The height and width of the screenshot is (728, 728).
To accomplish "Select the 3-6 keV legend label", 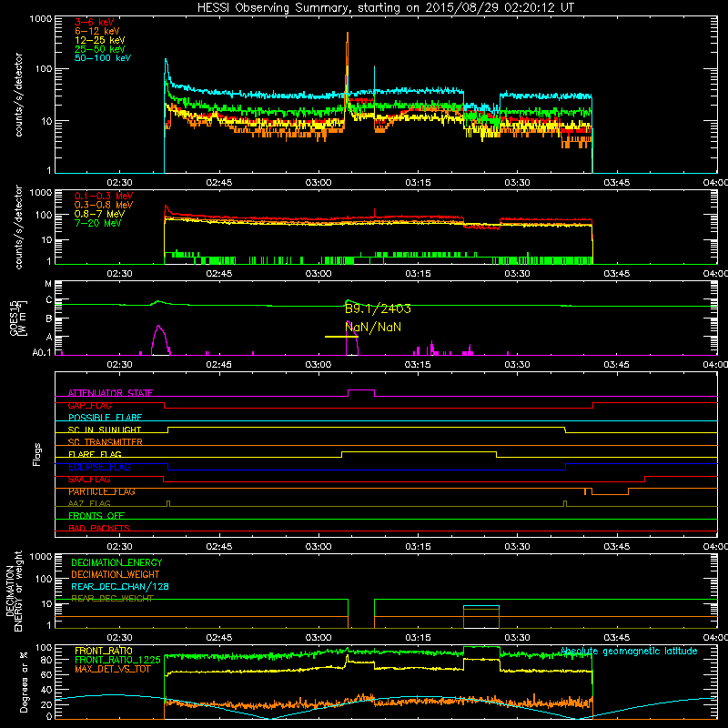I will point(94,22).
